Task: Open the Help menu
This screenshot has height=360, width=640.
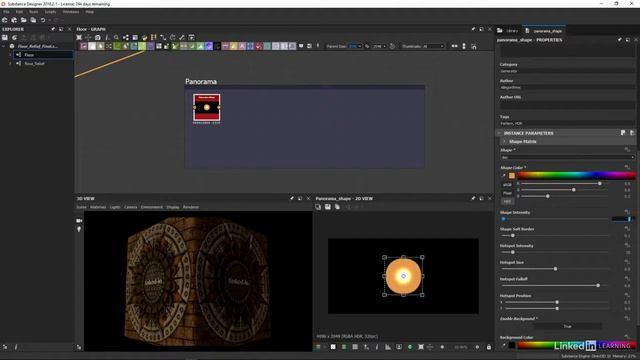Action: [89, 12]
